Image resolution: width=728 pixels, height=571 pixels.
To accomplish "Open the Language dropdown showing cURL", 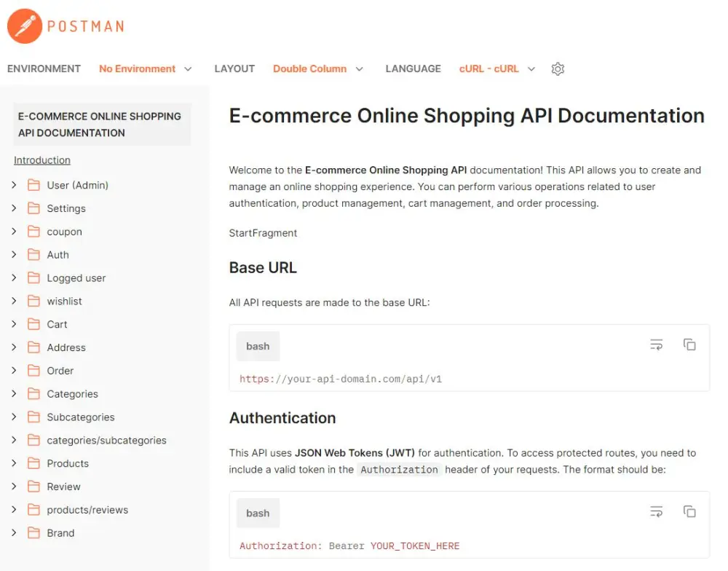I will (496, 68).
